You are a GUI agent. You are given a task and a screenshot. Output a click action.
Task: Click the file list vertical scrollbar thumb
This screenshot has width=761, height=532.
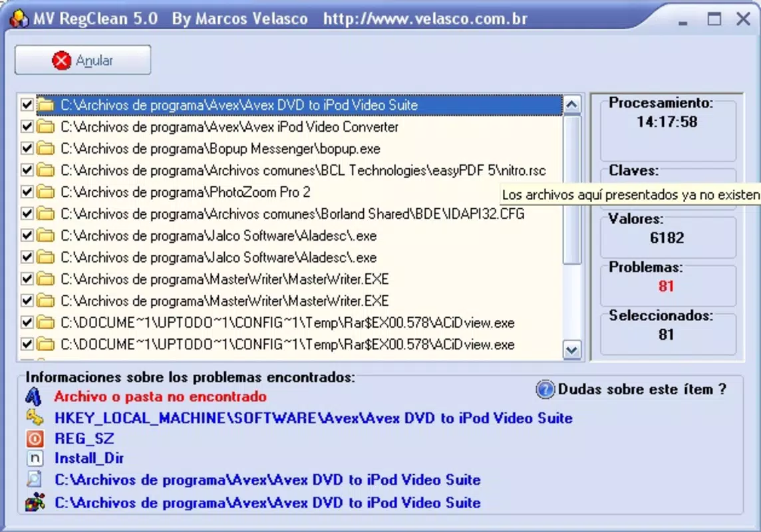[x=571, y=190]
